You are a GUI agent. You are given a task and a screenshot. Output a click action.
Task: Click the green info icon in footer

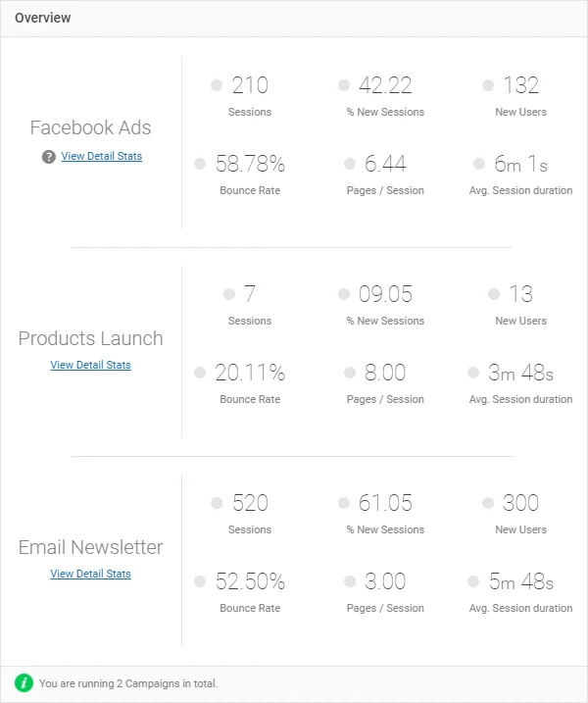pyautogui.click(x=24, y=683)
